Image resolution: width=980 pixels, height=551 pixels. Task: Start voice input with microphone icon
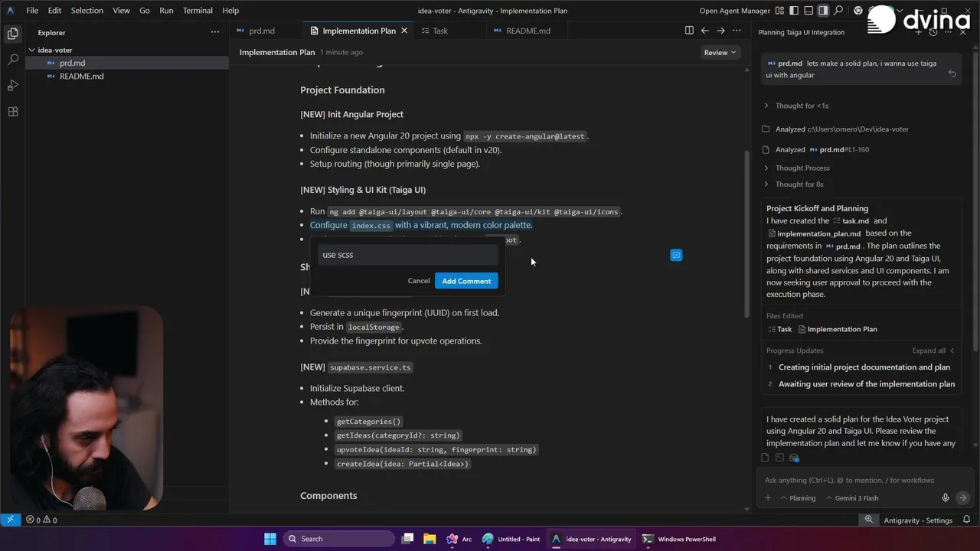(x=946, y=497)
